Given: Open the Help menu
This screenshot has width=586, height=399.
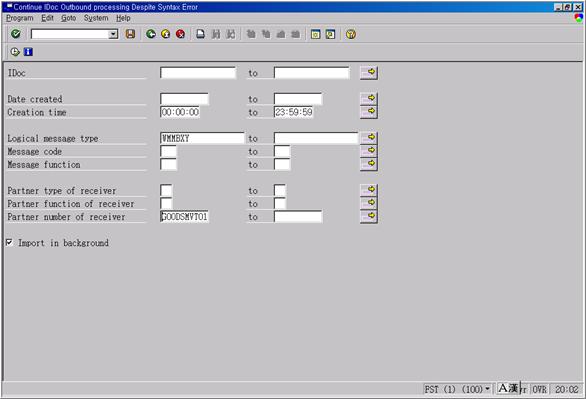Looking at the screenshot, I should 123,18.
